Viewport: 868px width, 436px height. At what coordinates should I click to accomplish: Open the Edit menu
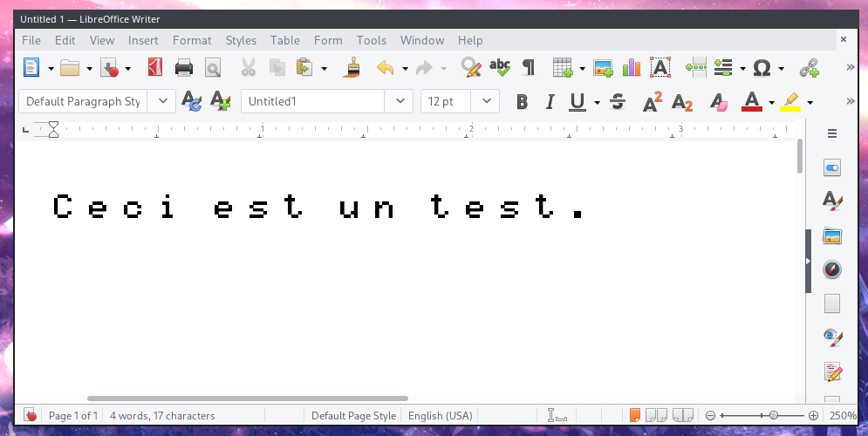coord(65,40)
